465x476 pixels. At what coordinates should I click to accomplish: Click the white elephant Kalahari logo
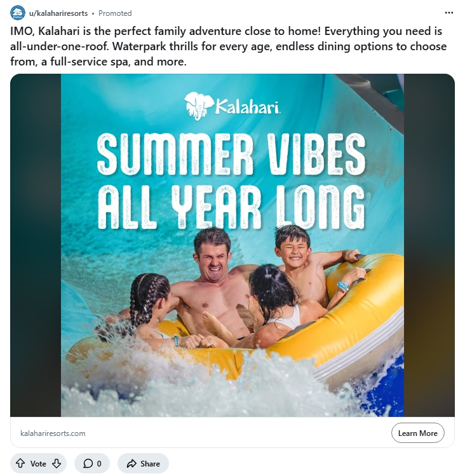(196, 105)
